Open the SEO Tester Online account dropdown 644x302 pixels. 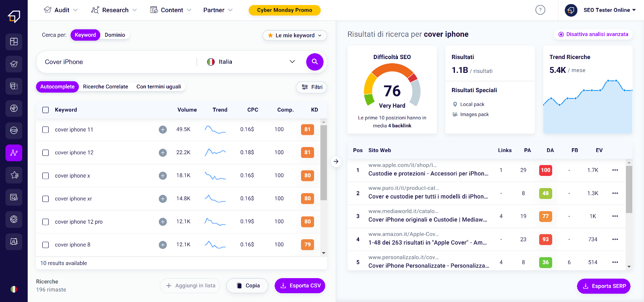610,10
